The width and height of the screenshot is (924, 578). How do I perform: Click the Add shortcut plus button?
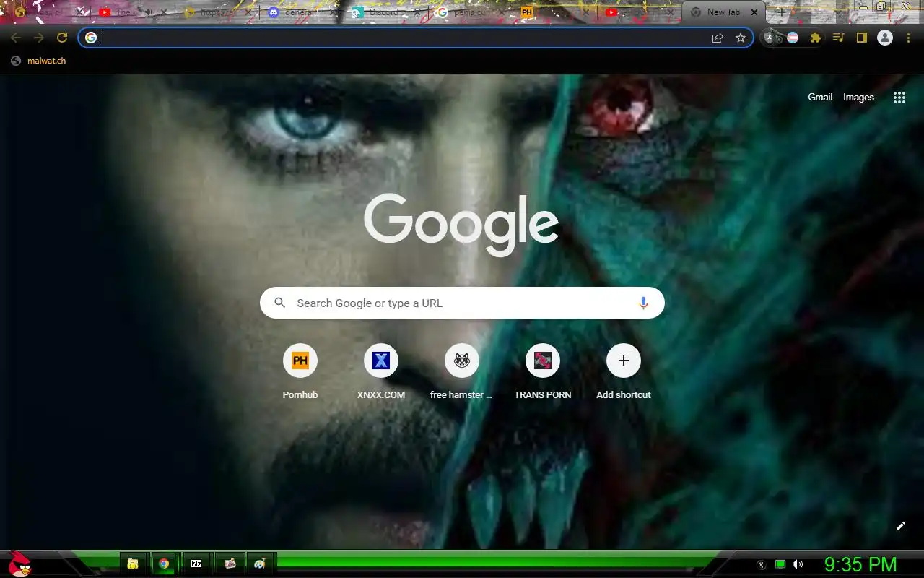(624, 361)
